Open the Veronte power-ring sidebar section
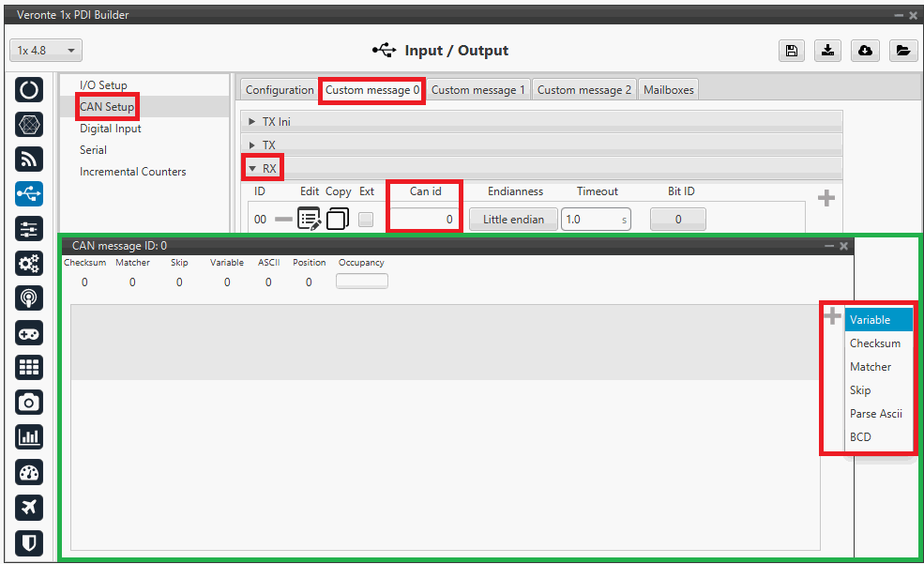 point(30,90)
